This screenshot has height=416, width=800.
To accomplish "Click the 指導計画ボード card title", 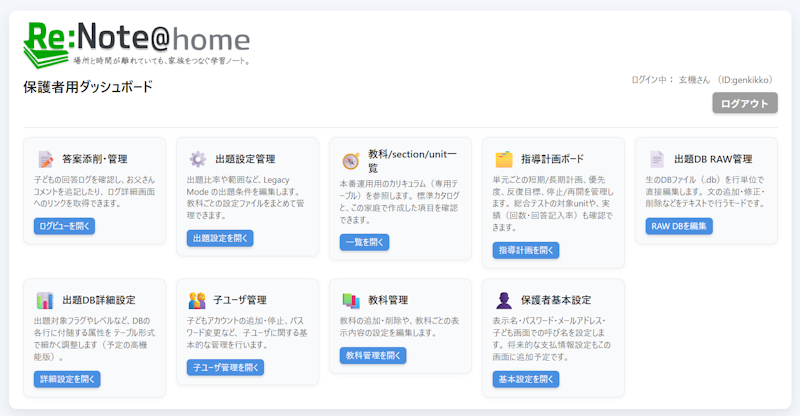I will point(553,159).
